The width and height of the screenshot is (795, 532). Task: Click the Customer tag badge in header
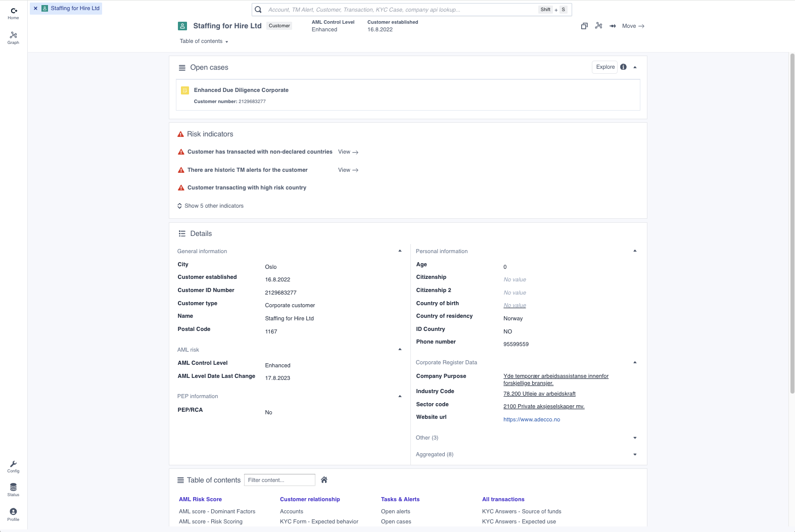coord(279,26)
